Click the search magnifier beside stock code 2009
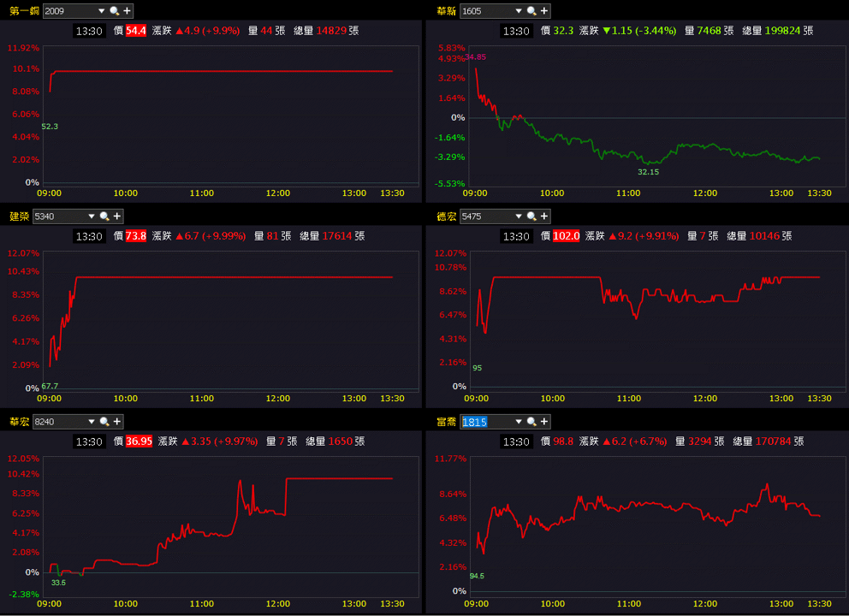 (x=114, y=11)
